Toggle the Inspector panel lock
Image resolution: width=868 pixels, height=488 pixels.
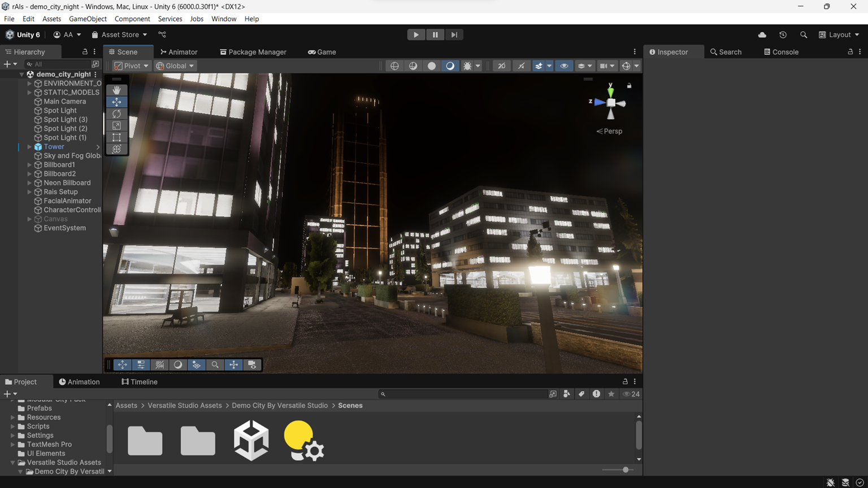[x=850, y=51]
